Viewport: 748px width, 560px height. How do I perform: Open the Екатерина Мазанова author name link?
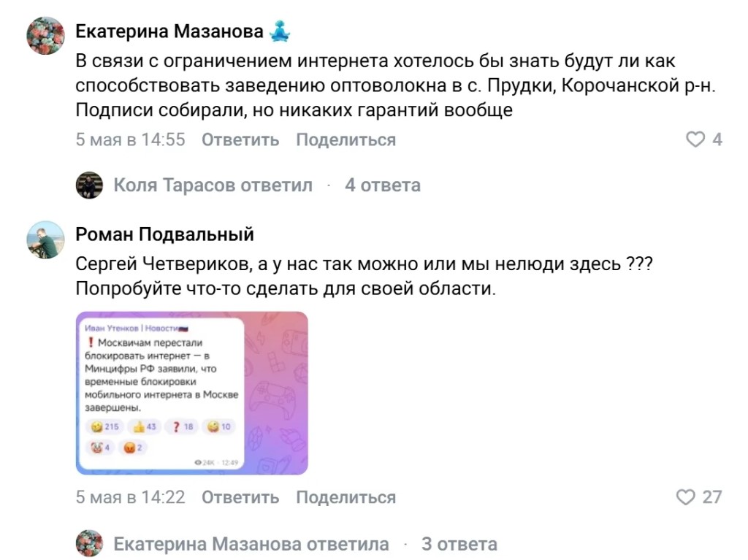click(x=169, y=31)
